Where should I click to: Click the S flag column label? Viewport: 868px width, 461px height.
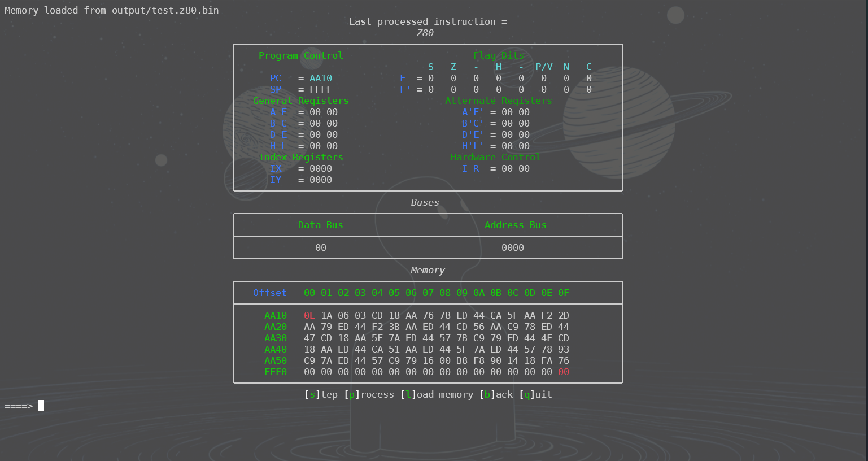(431, 67)
